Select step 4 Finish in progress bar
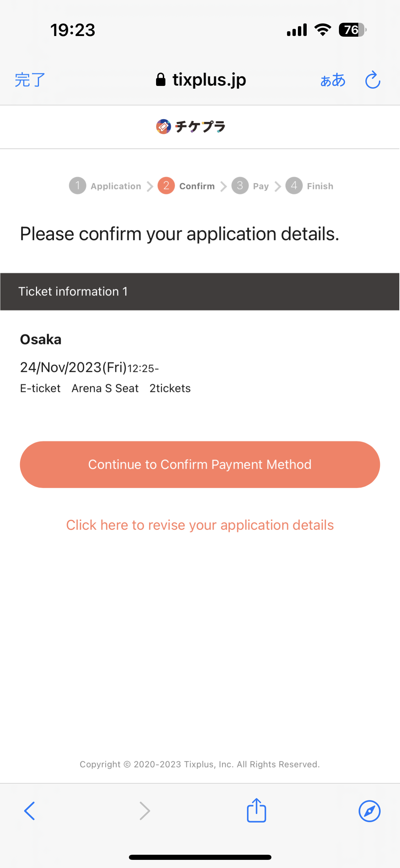This screenshot has height=868, width=400. (x=309, y=186)
